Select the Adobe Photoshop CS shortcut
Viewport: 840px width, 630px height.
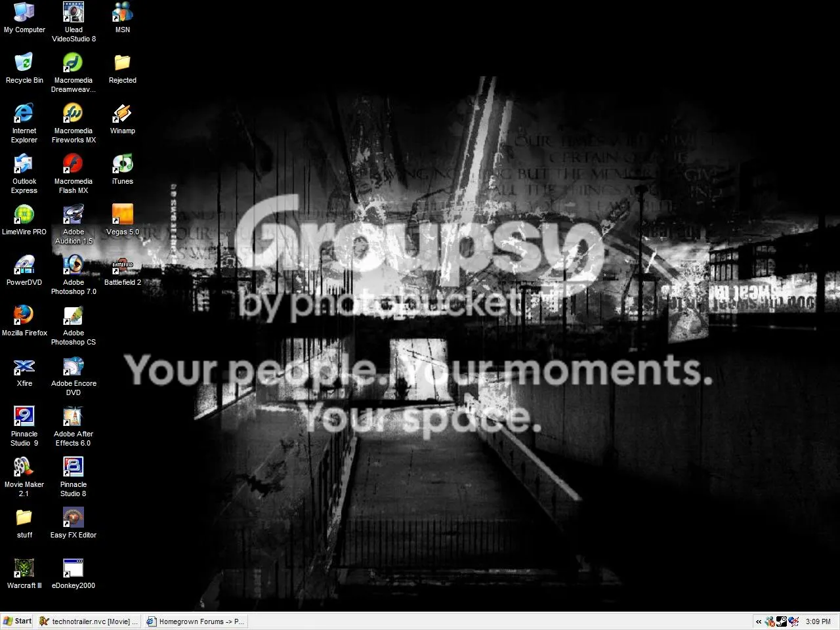point(73,325)
